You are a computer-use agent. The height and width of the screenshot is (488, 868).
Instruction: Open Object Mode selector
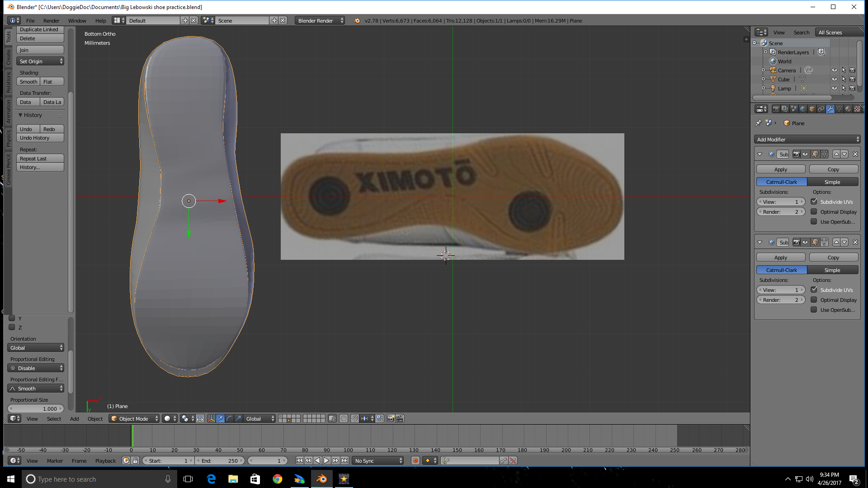click(x=134, y=418)
